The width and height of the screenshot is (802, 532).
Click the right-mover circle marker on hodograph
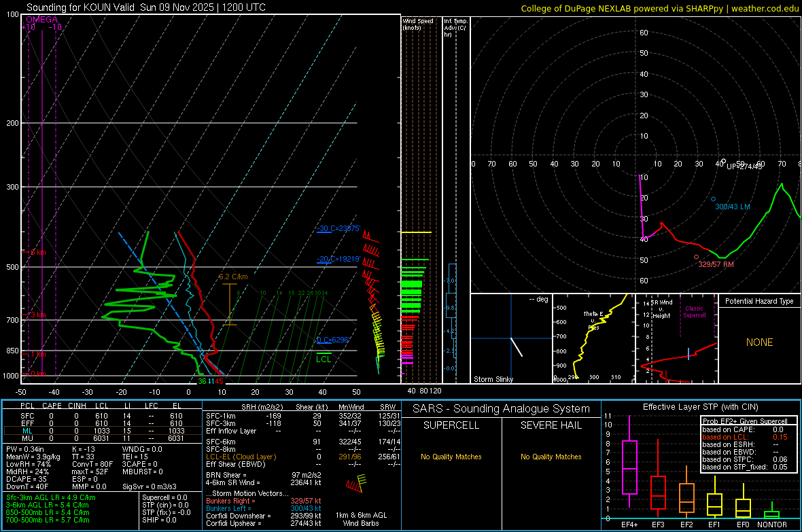[x=696, y=258]
